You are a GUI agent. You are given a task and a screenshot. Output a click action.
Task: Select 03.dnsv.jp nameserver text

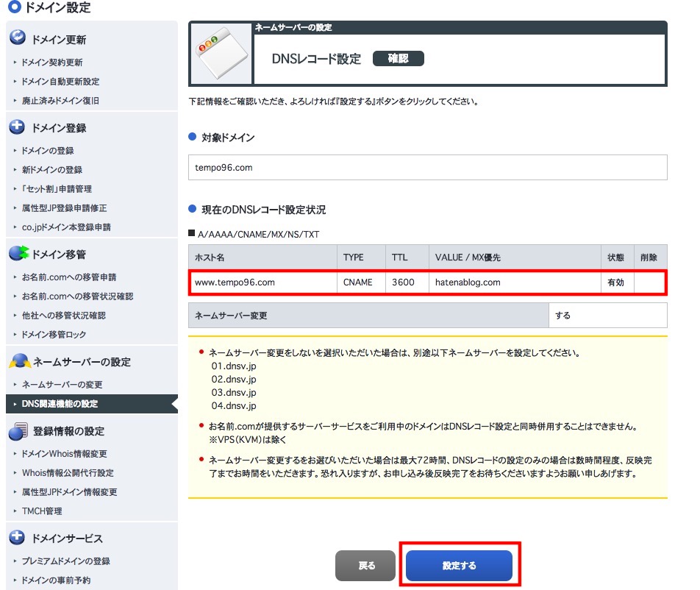pyautogui.click(x=234, y=393)
